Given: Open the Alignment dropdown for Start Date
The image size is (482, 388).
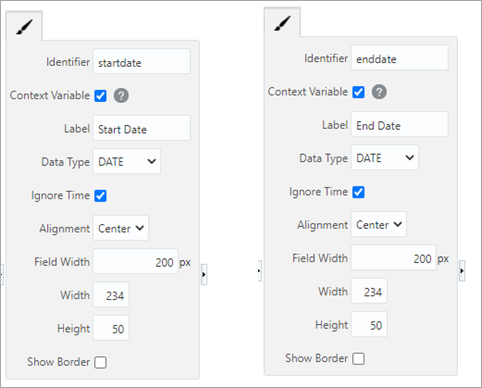Looking at the screenshot, I should pyautogui.click(x=121, y=228).
